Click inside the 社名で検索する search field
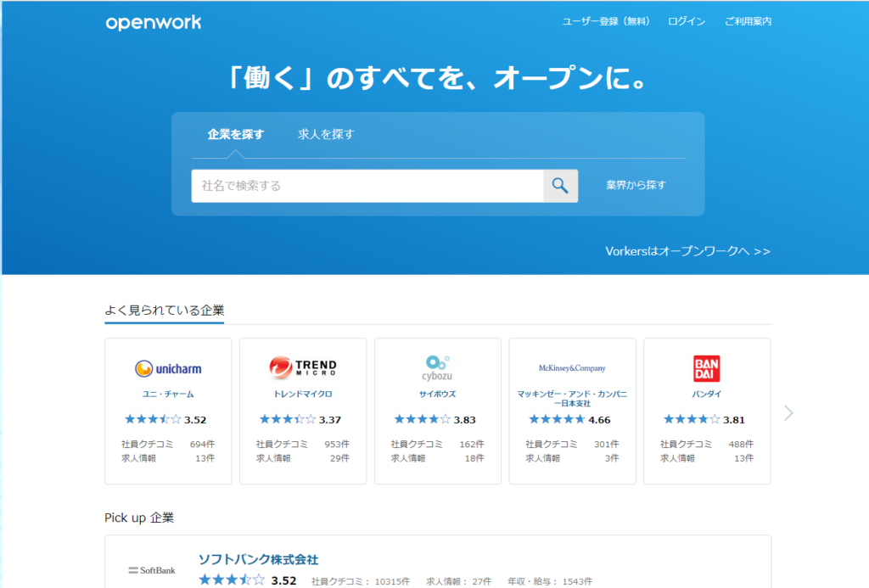Screen dimensions: 869x588 [x=365, y=185]
